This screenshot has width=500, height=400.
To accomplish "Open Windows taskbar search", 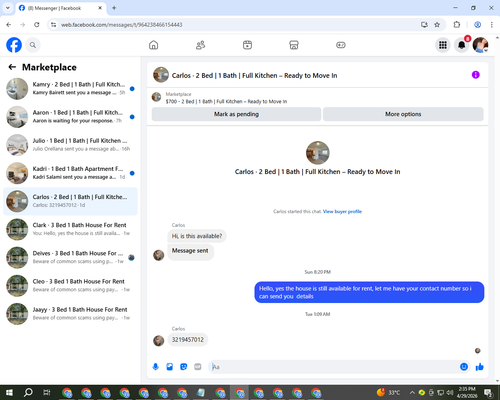I will point(28,393).
